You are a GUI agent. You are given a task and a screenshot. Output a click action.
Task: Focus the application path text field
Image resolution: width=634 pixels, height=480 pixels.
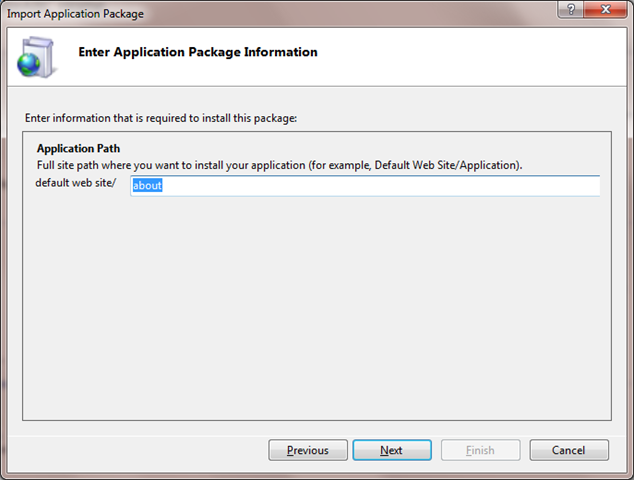pyautogui.click(x=365, y=186)
